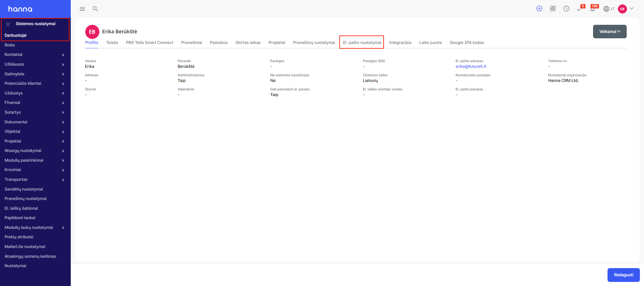Click the Redaguoti button

pyautogui.click(x=624, y=275)
